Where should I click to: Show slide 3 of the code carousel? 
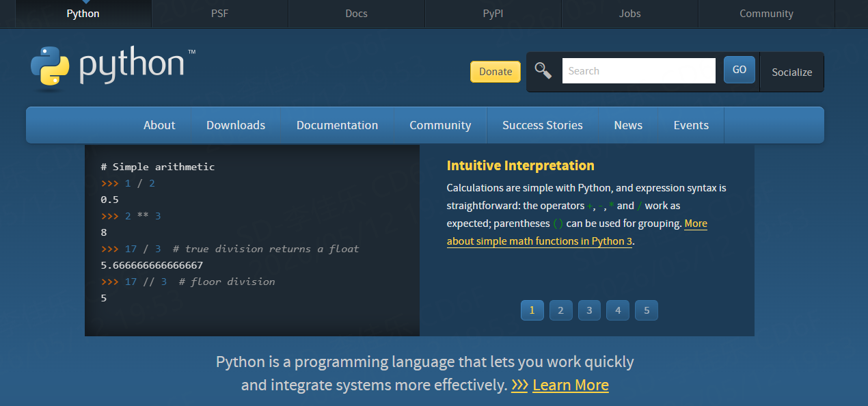589,310
